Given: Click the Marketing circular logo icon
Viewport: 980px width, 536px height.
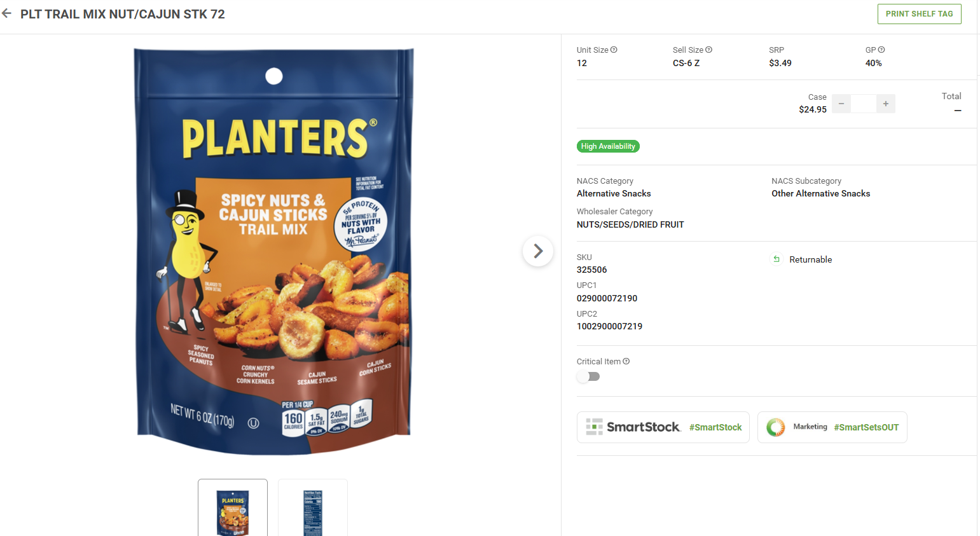Looking at the screenshot, I should coord(776,427).
